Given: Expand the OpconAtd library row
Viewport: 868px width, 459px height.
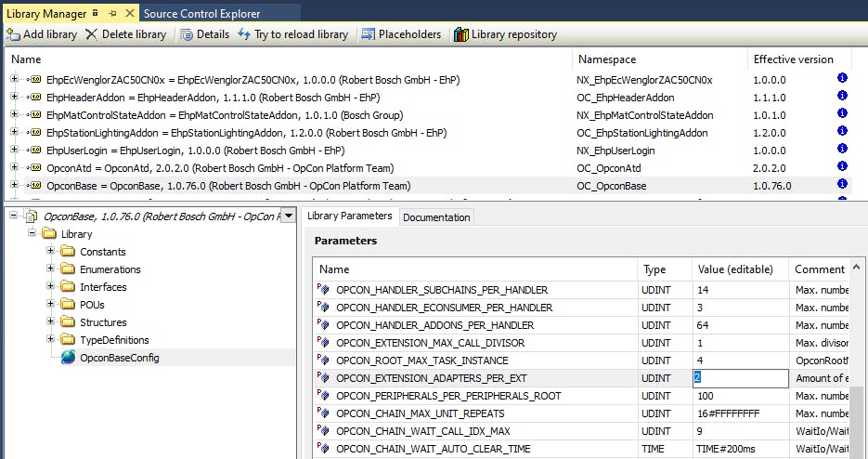Looking at the screenshot, I should [14, 167].
